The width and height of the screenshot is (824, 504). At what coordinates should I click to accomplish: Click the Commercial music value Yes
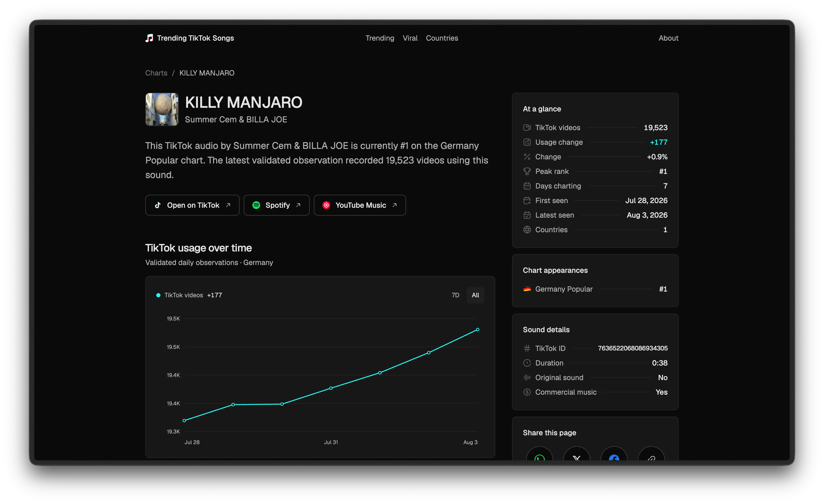pos(661,392)
